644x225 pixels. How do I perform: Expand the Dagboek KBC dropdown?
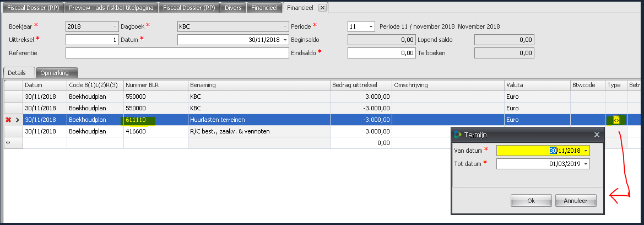pyautogui.click(x=285, y=26)
